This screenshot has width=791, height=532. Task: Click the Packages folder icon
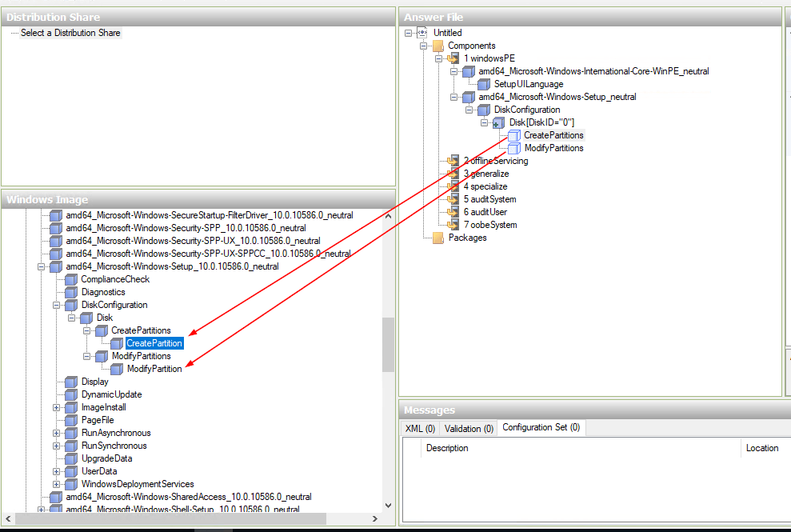437,238
